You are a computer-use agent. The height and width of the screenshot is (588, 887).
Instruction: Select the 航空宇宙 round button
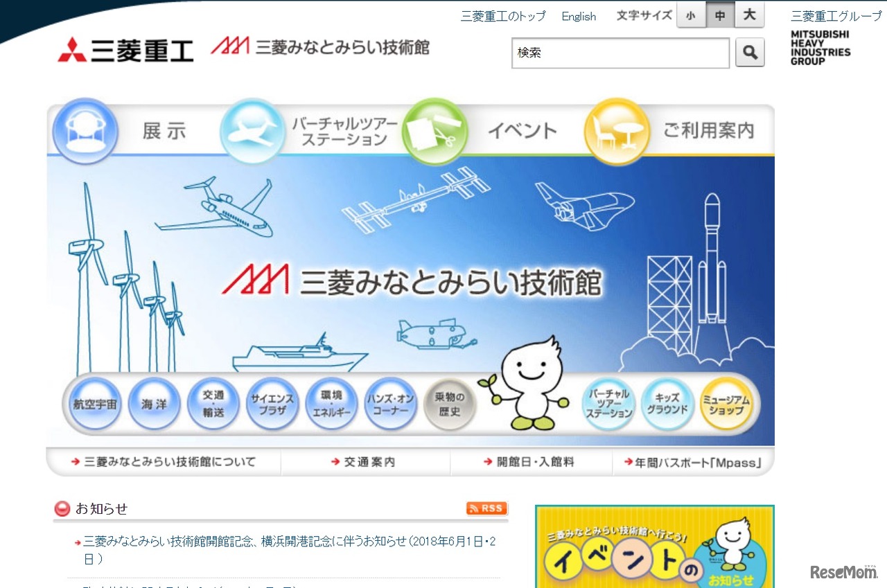point(95,404)
